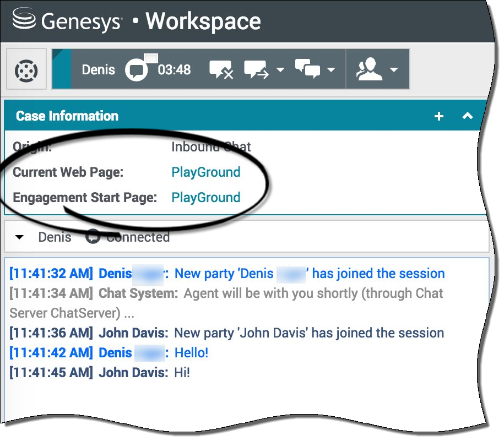Collapse the Denis connected party section

coord(19,237)
